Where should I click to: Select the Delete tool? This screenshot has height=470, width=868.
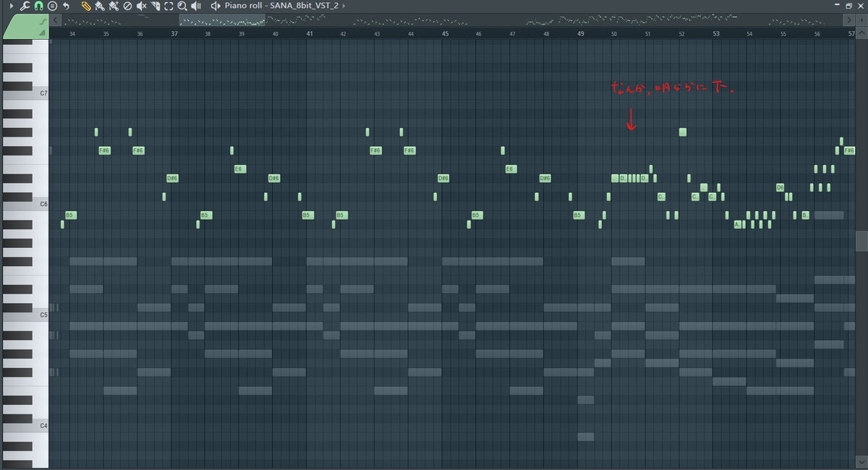(x=127, y=6)
